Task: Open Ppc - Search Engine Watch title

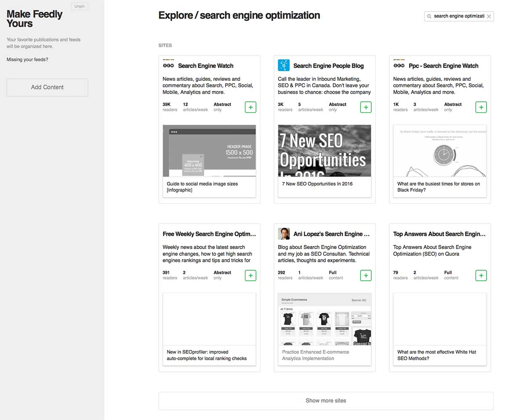Action: coord(444,66)
